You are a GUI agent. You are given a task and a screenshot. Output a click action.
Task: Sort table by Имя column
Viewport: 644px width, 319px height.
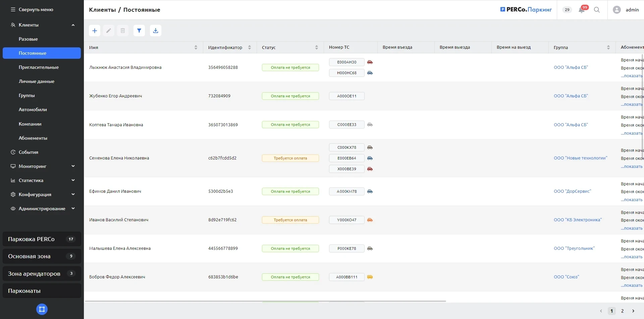tap(196, 47)
